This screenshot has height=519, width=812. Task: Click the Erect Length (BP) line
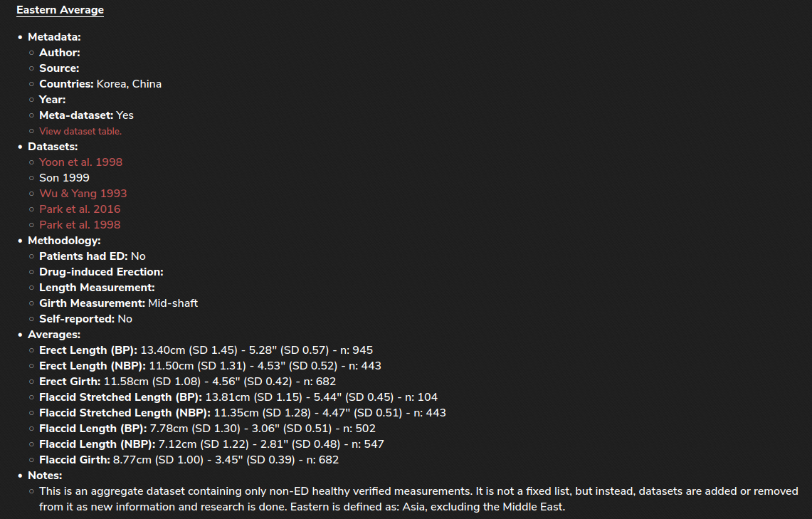click(x=206, y=350)
